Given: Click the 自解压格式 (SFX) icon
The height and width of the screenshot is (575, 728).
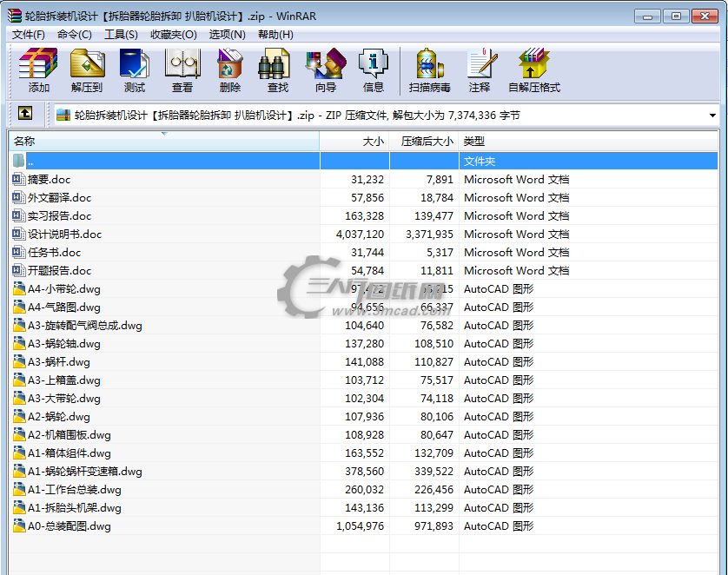Looking at the screenshot, I should click(533, 63).
